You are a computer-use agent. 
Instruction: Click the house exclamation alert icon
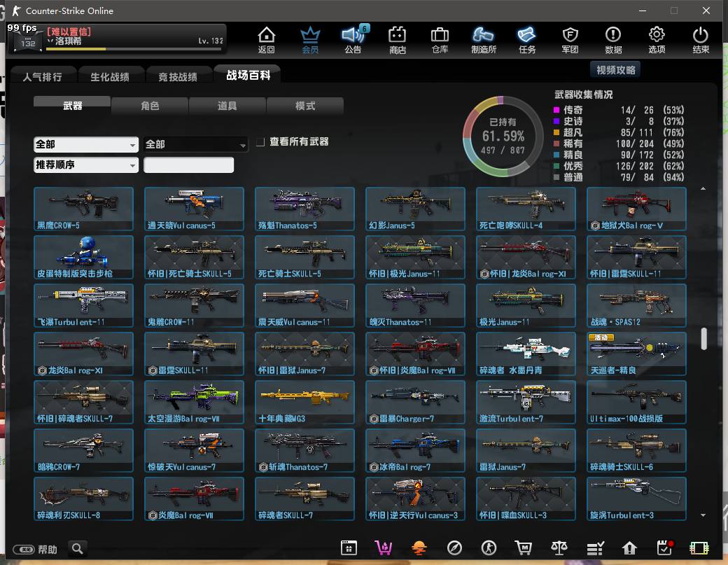pyautogui.click(x=629, y=548)
